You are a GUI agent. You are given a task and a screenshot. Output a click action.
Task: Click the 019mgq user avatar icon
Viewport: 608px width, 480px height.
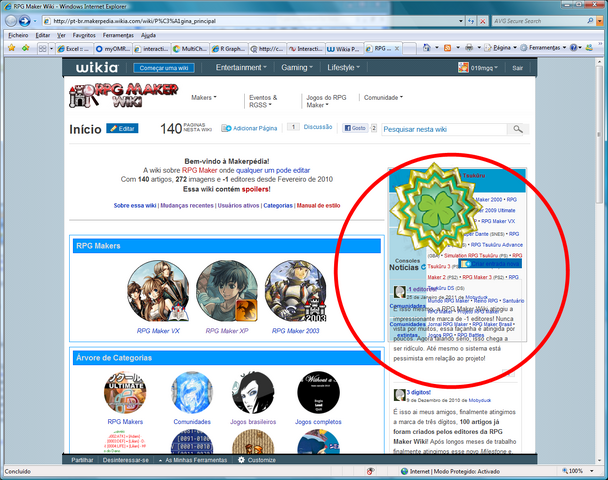[x=463, y=67]
